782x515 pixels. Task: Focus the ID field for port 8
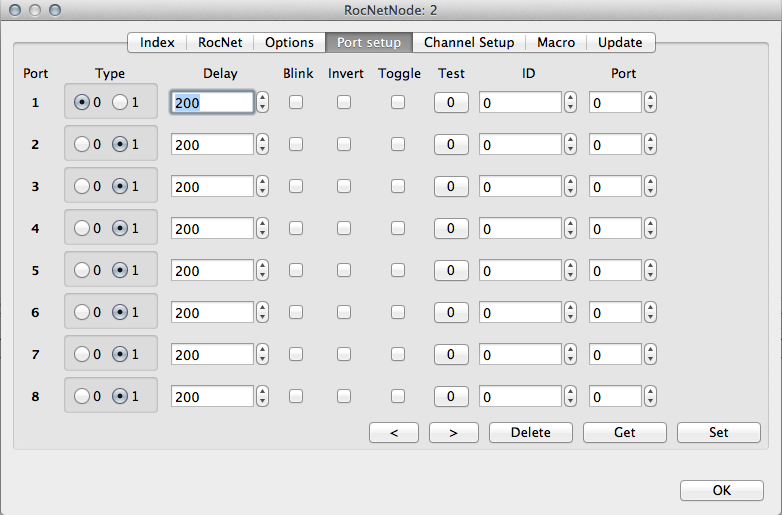point(520,396)
